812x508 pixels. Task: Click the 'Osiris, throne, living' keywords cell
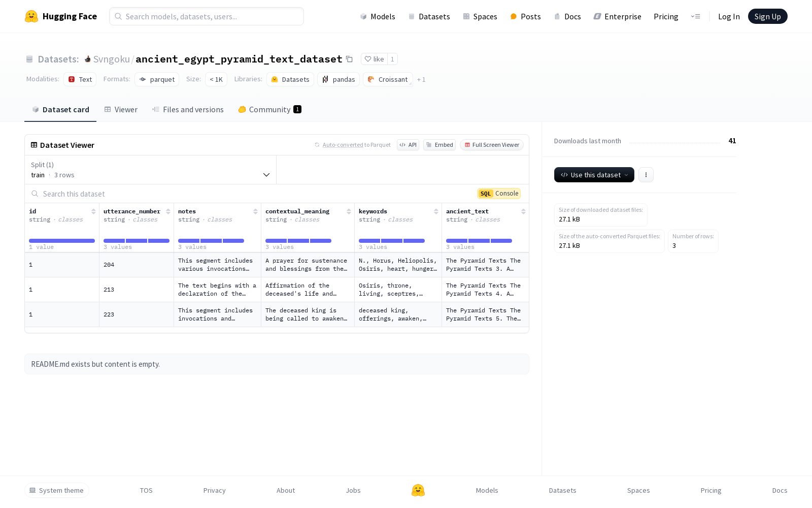click(x=398, y=290)
